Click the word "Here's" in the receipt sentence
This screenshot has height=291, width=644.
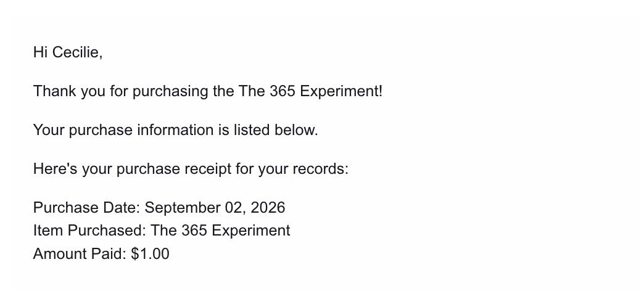55,169
